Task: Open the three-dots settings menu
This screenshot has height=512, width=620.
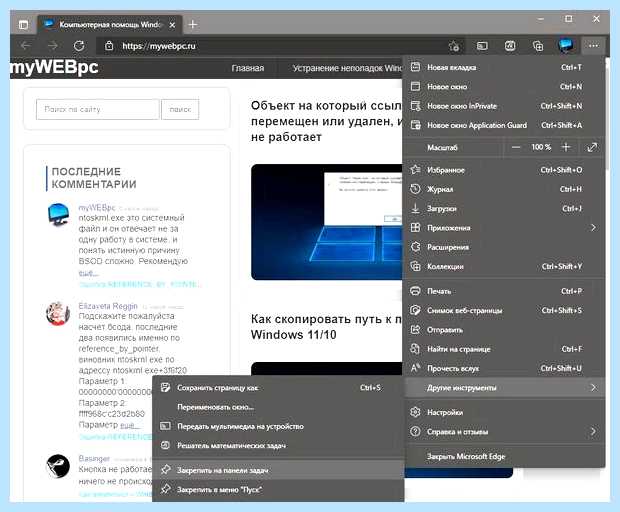Action: 593,46
